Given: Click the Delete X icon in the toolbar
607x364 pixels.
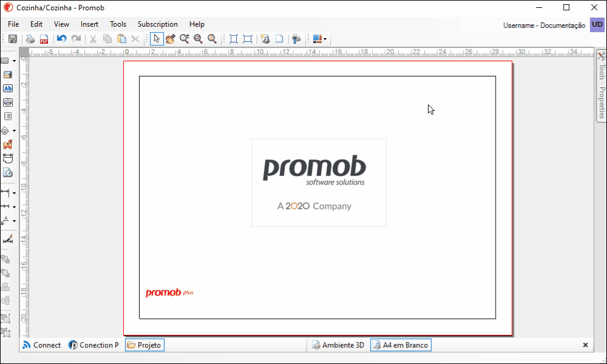Looking at the screenshot, I should (135, 39).
